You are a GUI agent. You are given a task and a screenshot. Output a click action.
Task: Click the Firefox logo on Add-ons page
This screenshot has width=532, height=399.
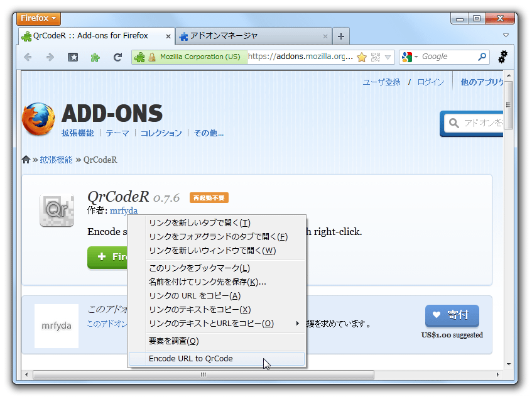tap(38, 119)
